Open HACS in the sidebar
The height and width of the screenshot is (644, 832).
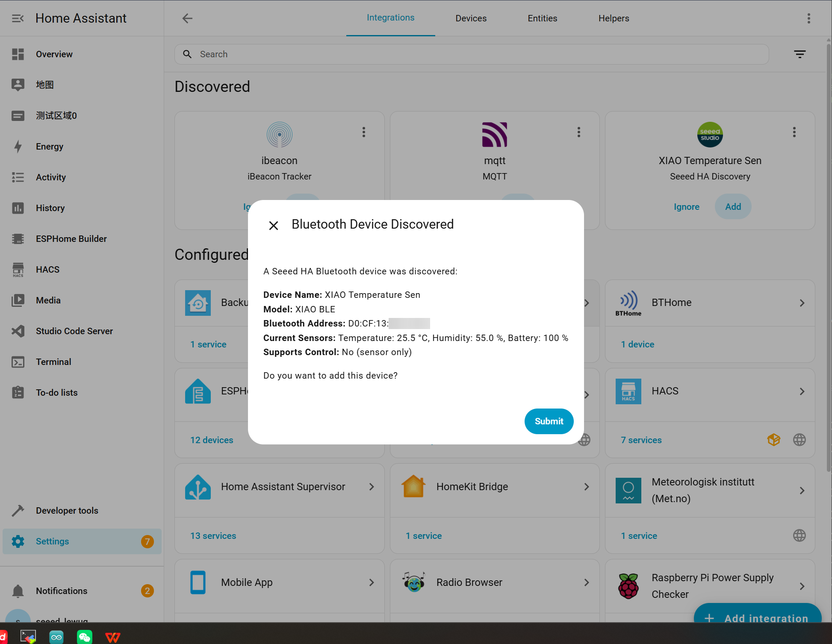click(x=47, y=270)
